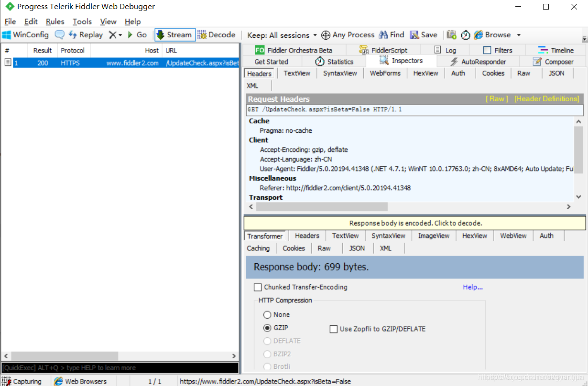Select the response WebView tab
The height and width of the screenshot is (386, 588).
tap(513, 236)
